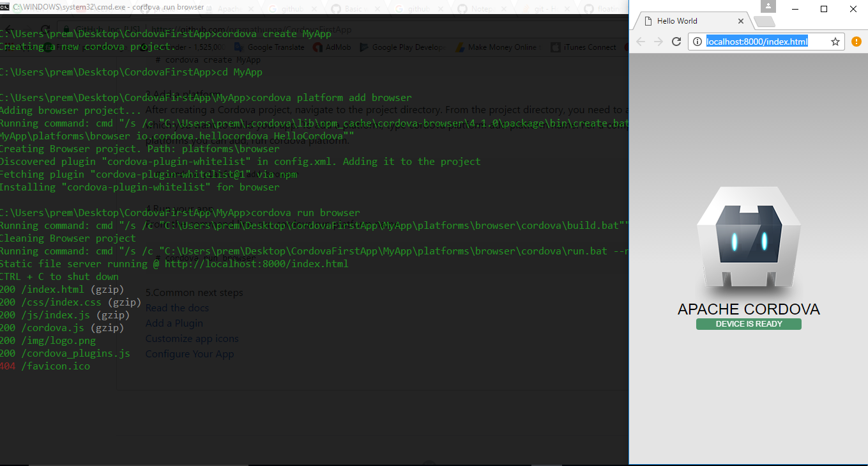Open the Chrome menu with orange warning icon

click(x=857, y=42)
